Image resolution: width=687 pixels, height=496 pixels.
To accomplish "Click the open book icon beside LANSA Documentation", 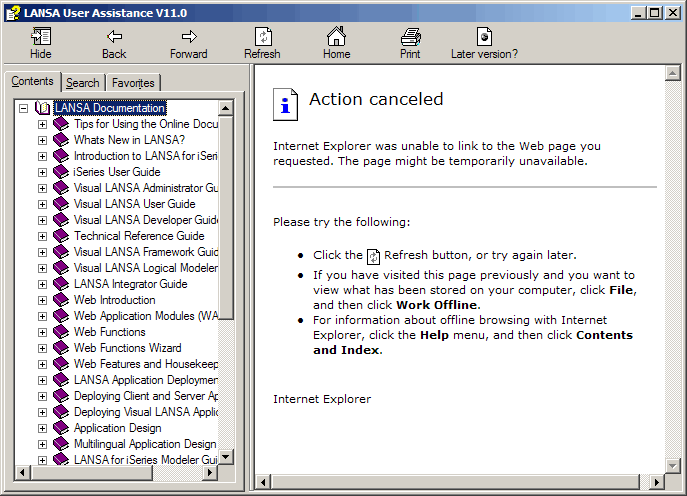I will pyautogui.click(x=42, y=108).
